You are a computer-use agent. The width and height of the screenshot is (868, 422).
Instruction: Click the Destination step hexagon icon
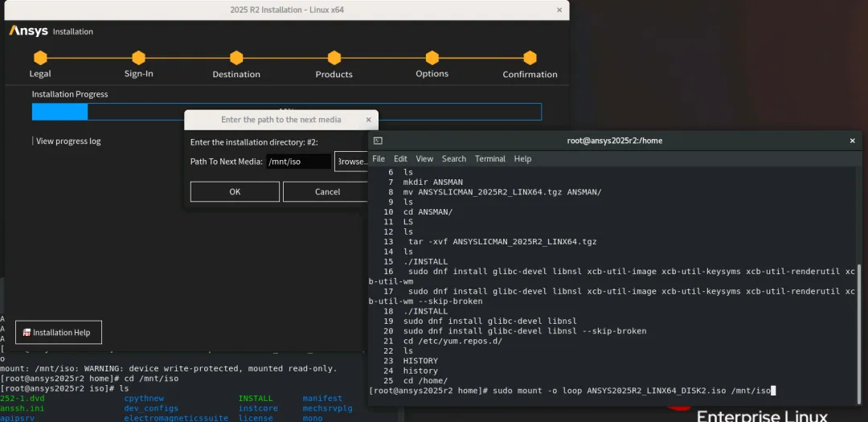tap(236, 58)
